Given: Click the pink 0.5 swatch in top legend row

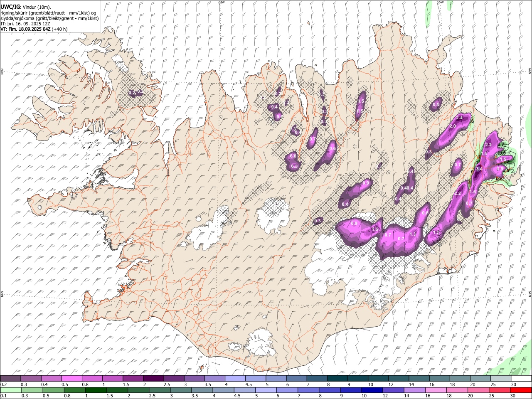Looking at the screenshot, I should pyautogui.click(x=72, y=379).
